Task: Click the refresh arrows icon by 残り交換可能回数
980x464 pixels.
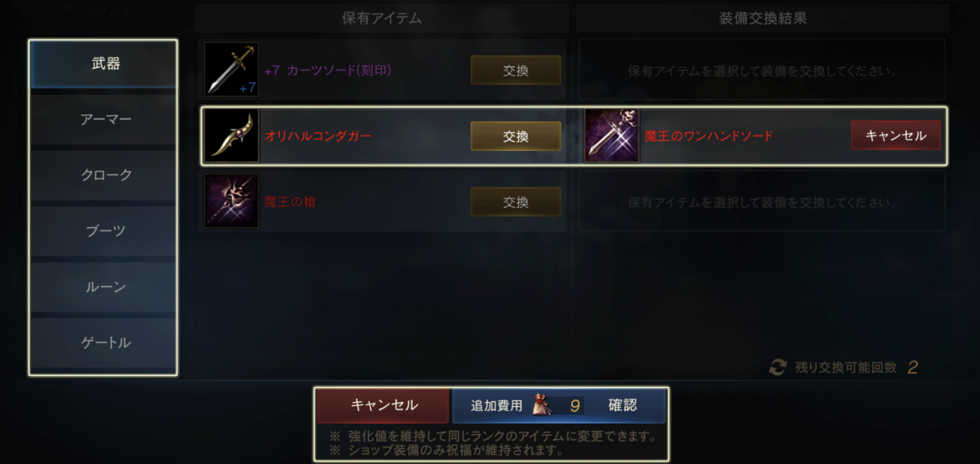Action: [778, 367]
